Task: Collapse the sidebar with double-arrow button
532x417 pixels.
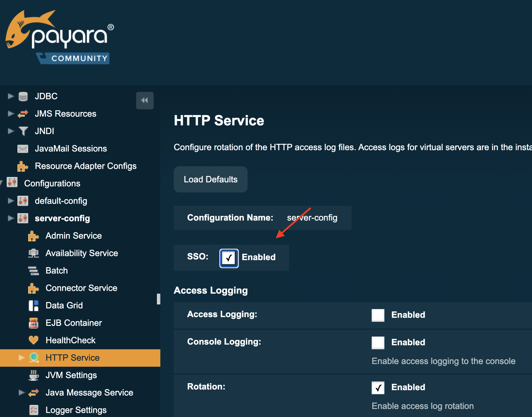Action: 145,100
